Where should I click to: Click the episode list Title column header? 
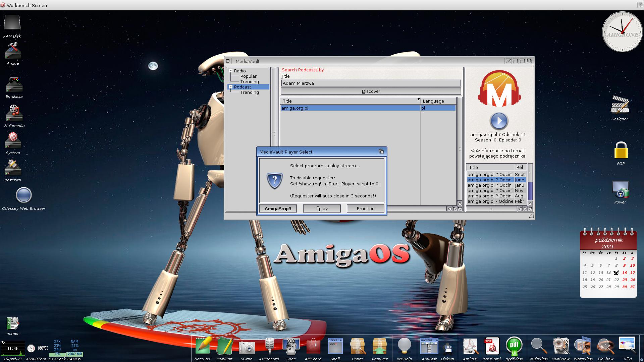490,167
